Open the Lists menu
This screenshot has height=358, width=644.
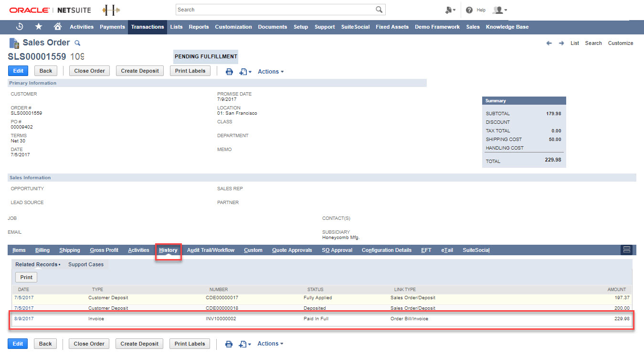pyautogui.click(x=176, y=27)
